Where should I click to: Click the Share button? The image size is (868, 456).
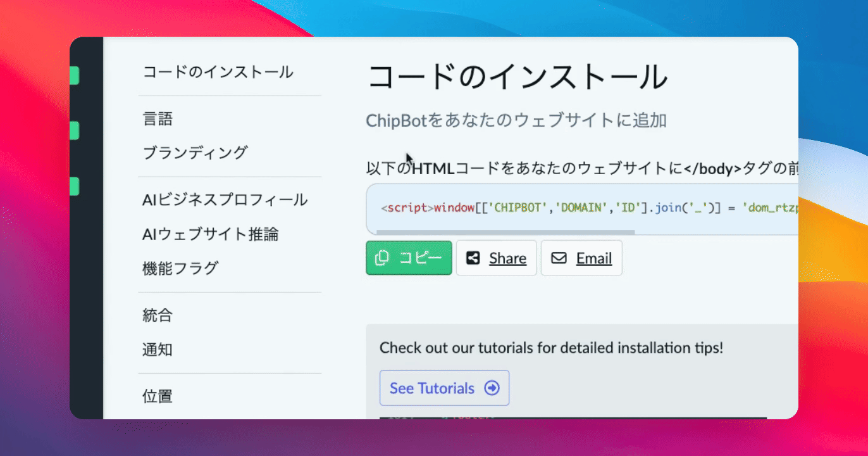[x=496, y=258]
